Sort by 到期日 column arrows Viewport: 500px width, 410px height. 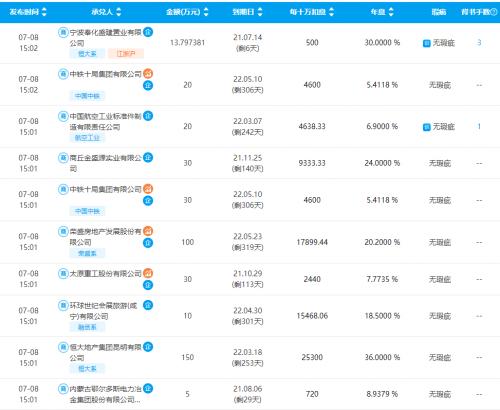[x=260, y=12]
